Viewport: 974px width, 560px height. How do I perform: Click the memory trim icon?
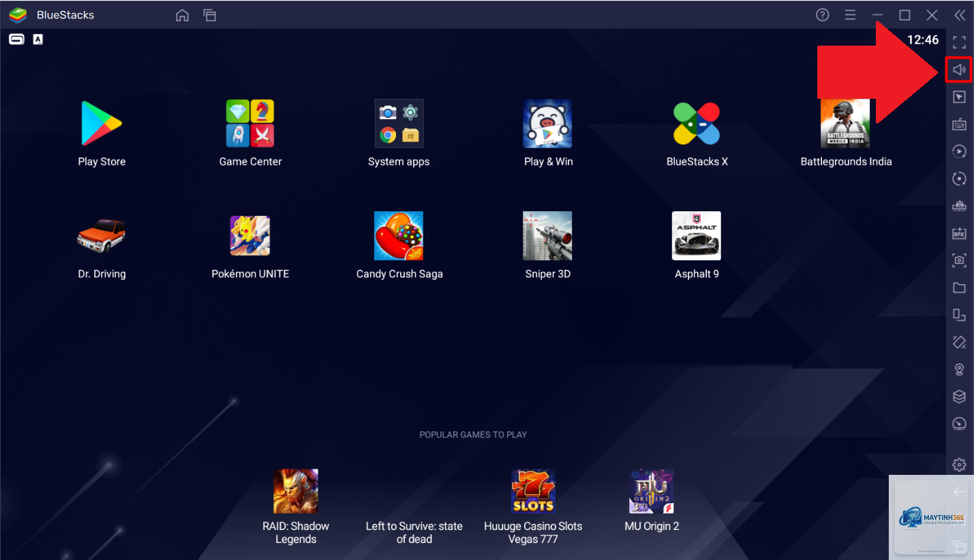[x=959, y=206]
